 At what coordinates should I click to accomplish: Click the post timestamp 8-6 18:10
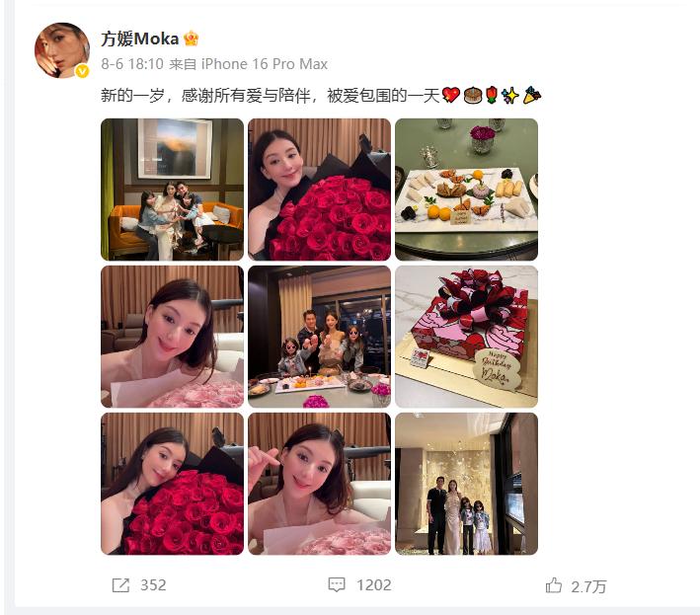coord(132,64)
